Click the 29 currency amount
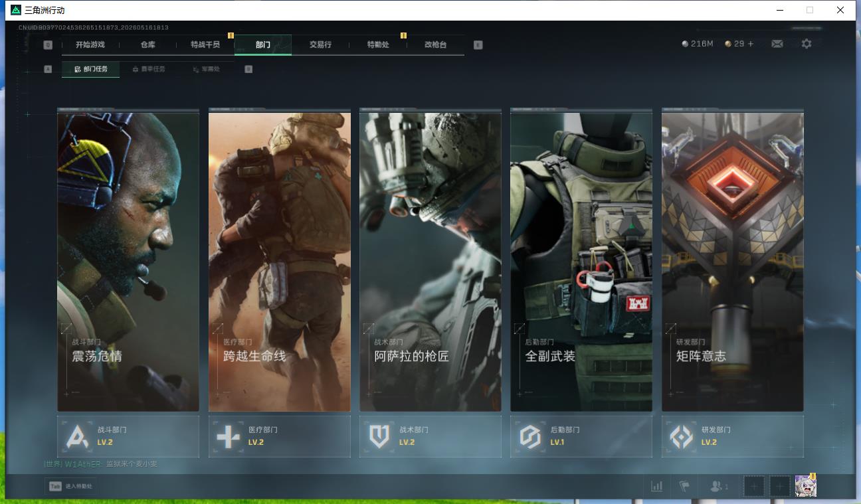 [739, 44]
